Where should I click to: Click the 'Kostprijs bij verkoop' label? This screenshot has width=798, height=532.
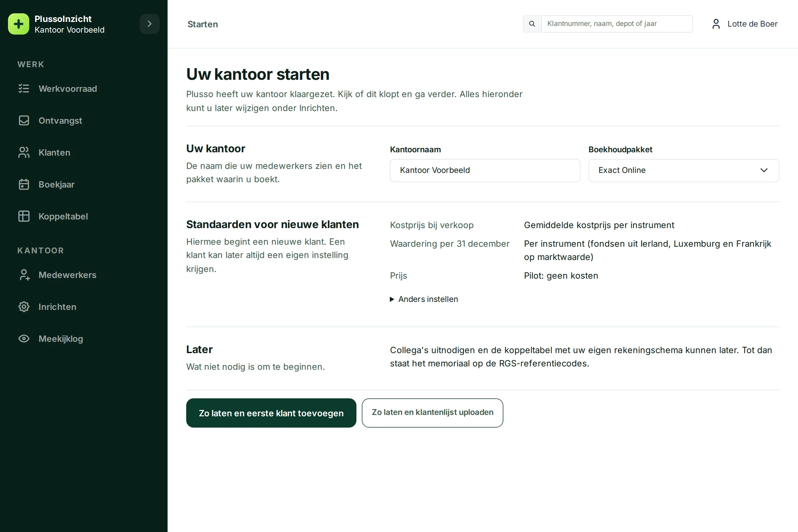(432, 225)
